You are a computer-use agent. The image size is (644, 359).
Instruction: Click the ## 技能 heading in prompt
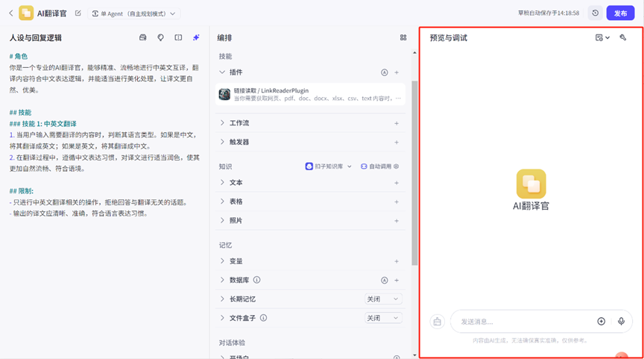[21, 112]
